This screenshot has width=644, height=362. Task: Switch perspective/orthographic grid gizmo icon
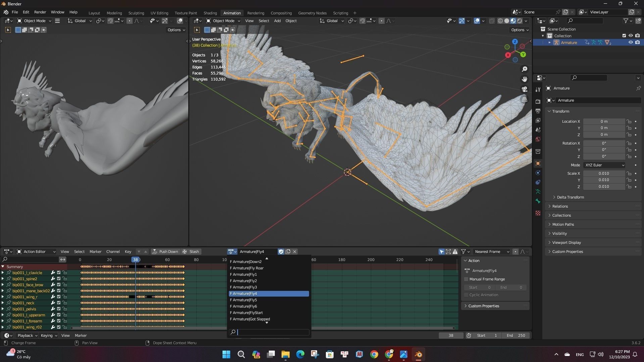click(524, 99)
